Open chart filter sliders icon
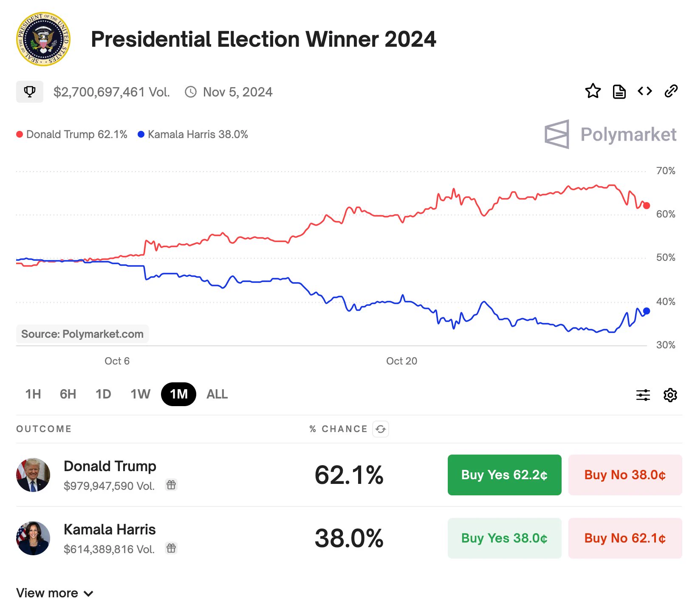The width and height of the screenshot is (695, 616). coord(643,395)
